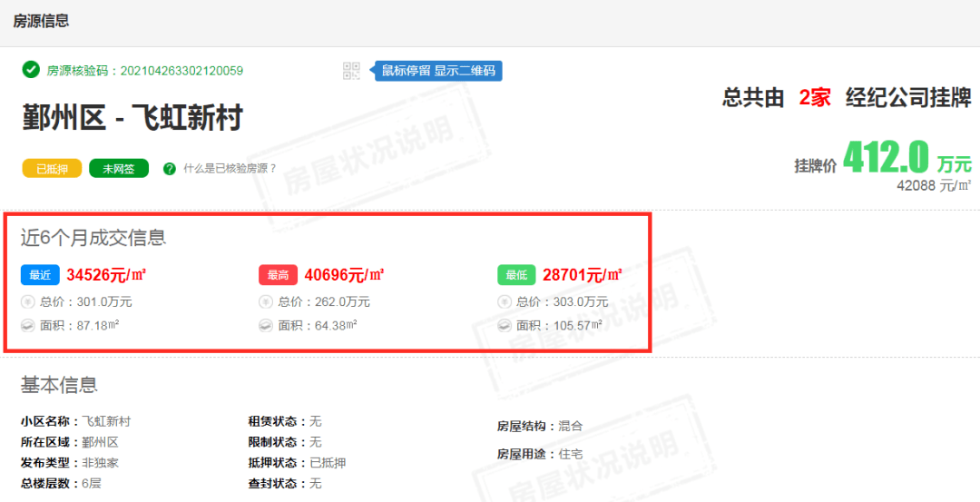Click the recent price 34526元/㎡

[106, 275]
